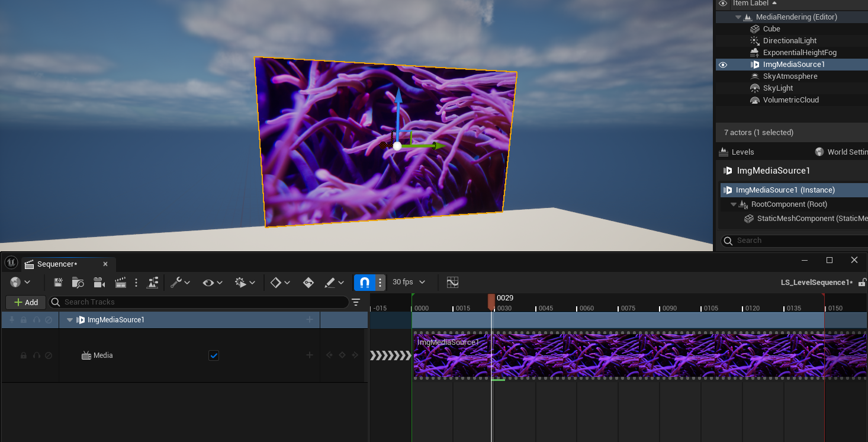The width and height of the screenshot is (868, 442).
Task: Click the Search Tracks input field
Action: click(198, 302)
